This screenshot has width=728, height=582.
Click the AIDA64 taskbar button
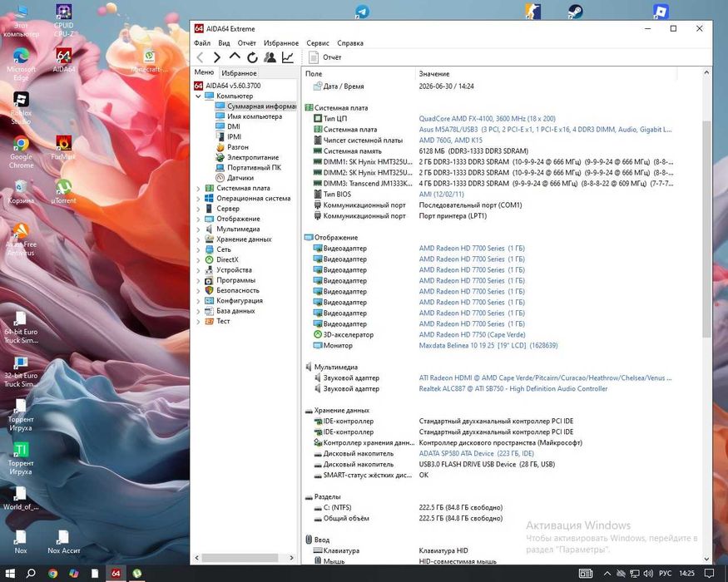click(116, 573)
